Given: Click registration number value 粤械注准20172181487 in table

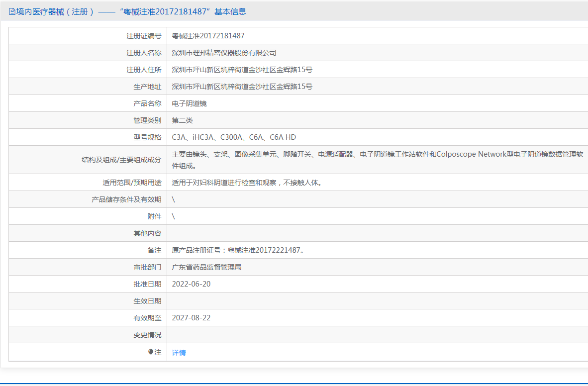Looking at the screenshot, I should (208, 36).
